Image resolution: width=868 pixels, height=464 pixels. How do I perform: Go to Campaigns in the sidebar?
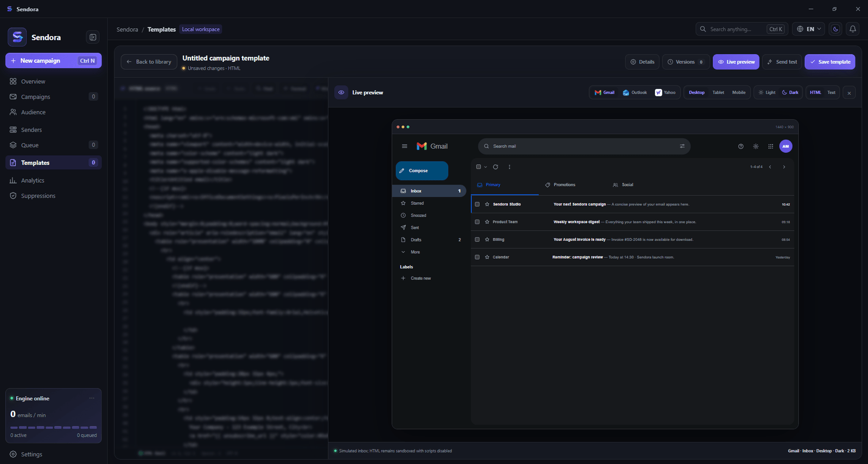point(53,96)
